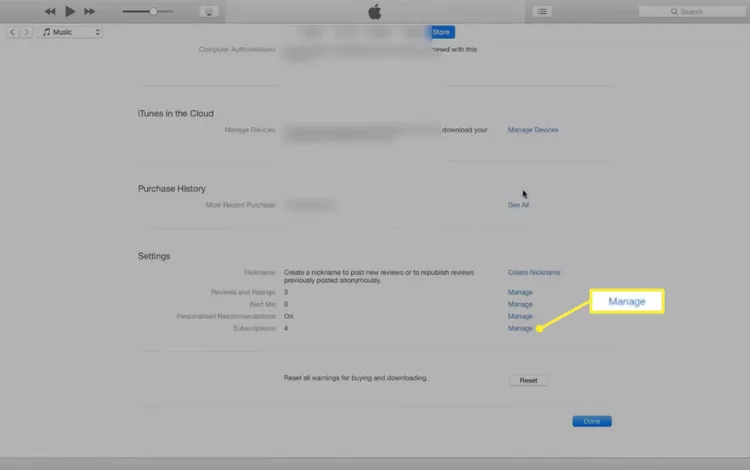Viewport: 750px width, 470px height.
Task: Select the Store tab
Action: click(441, 32)
